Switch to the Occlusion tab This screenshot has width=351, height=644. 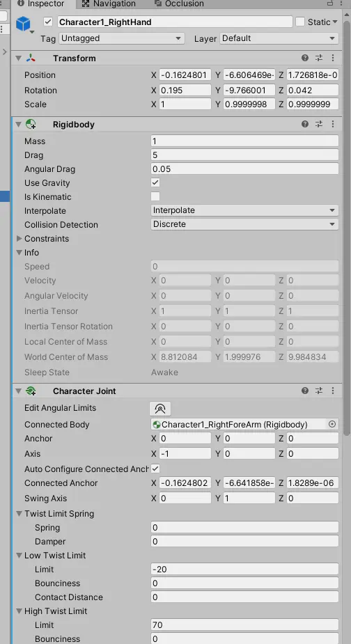179,4
